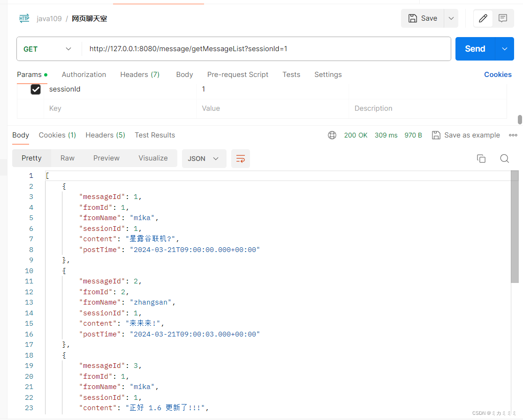Click the wrap lines icon next to JSON
The height and width of the screenshot is (420, 523).
pyautogui.click(x=241, y=159)
